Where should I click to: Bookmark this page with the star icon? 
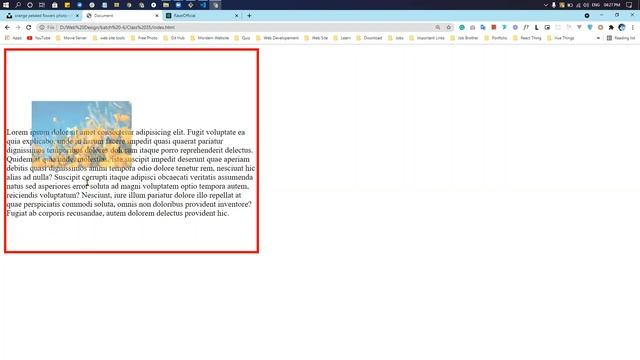pyautogui.click(x=449, y=27)
